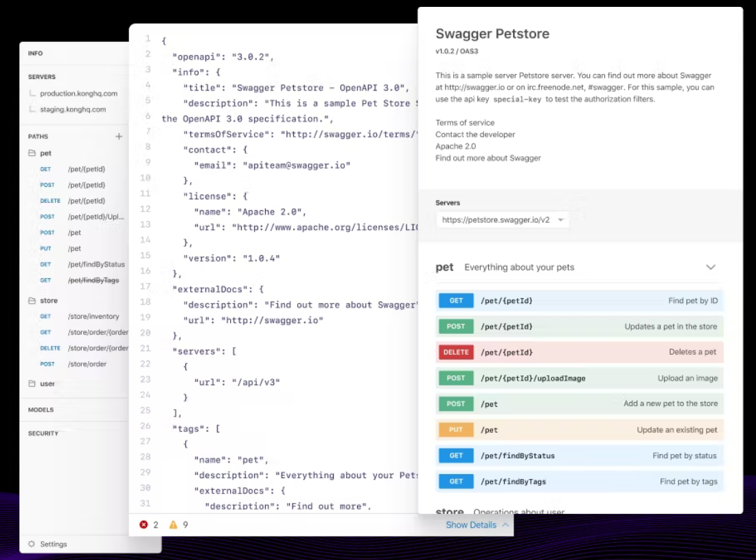Expand Show Details in status bar
756x560 pixels.
tap(477, 525)
